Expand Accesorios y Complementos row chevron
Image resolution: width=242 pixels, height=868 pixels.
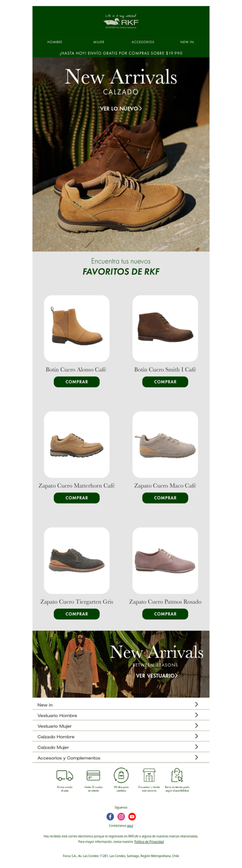(197, 758)
